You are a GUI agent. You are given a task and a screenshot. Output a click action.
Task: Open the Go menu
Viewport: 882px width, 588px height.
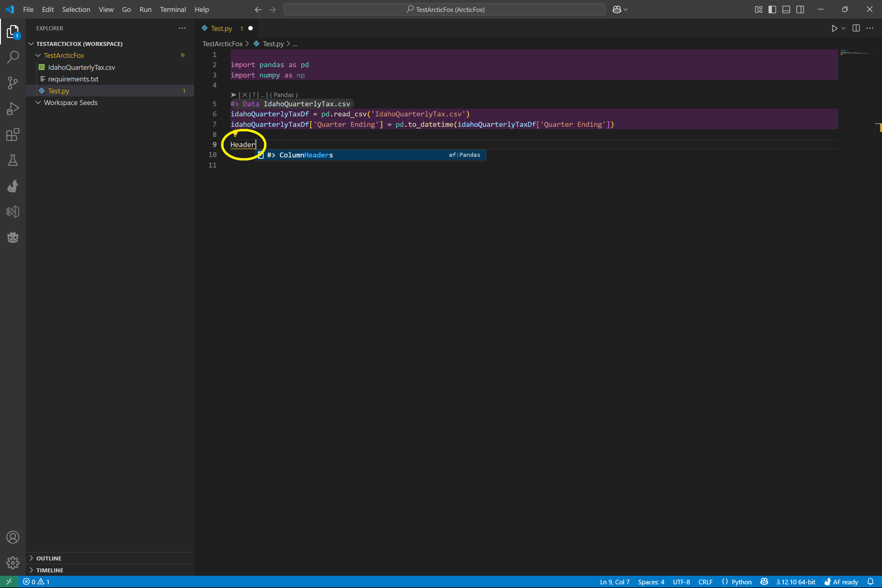coord(126,10)
